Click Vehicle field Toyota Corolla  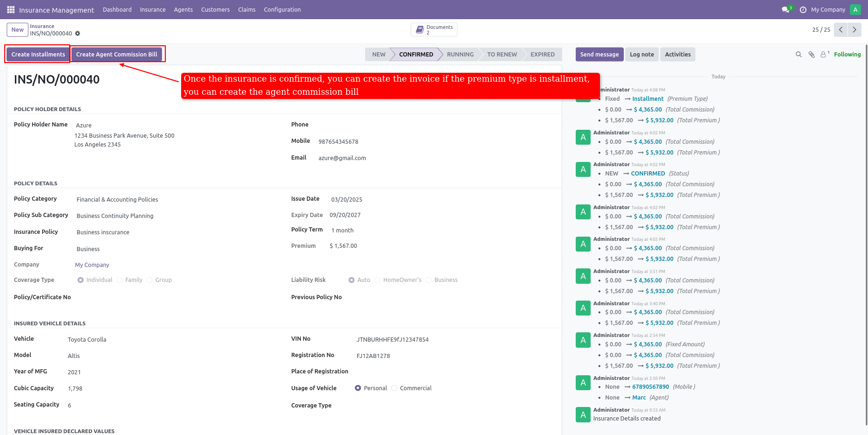[x=87, y=340]
